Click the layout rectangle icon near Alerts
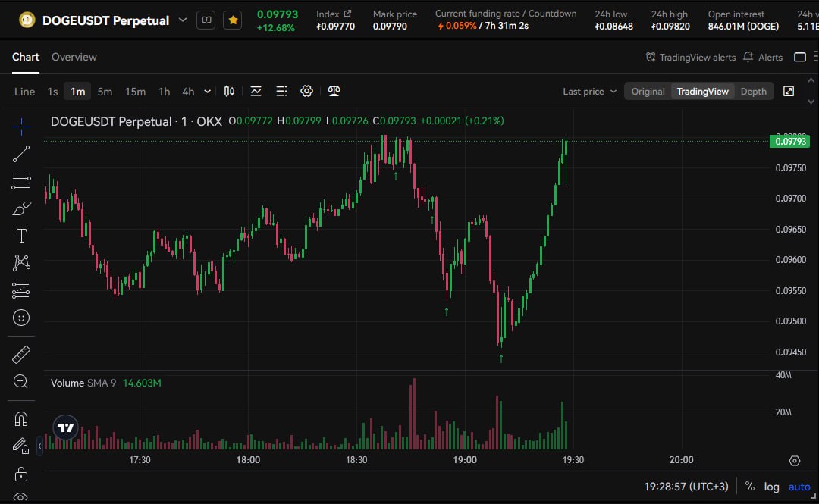The width and height of the screenshot is (819, 504). (x=800, y=57)
